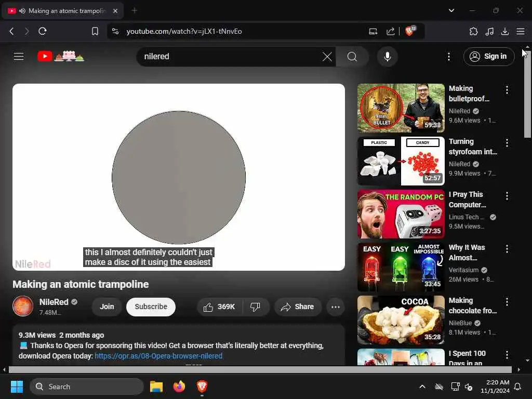
Task: Clear the search box with X
Action: 327,57
